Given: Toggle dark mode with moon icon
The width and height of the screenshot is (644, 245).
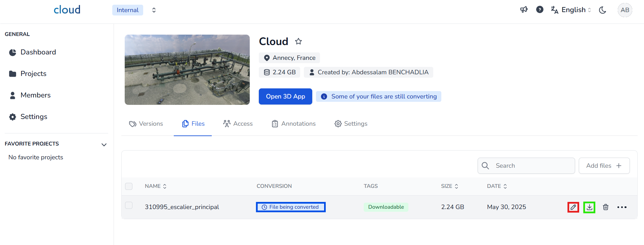Looking at the screenshot, I should coord(602,10).
